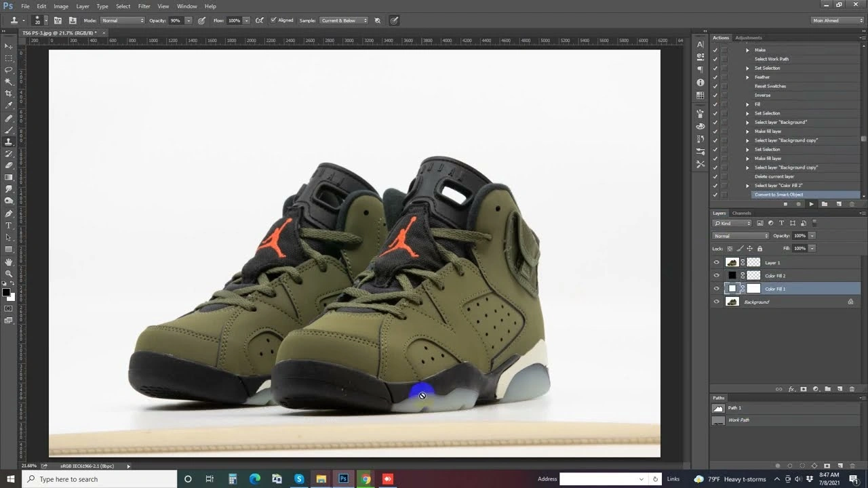Open the Sample dropdown (Current & Below)
Image resolution: width=868 pixels, height=488 pixels.
click(343, 20)
